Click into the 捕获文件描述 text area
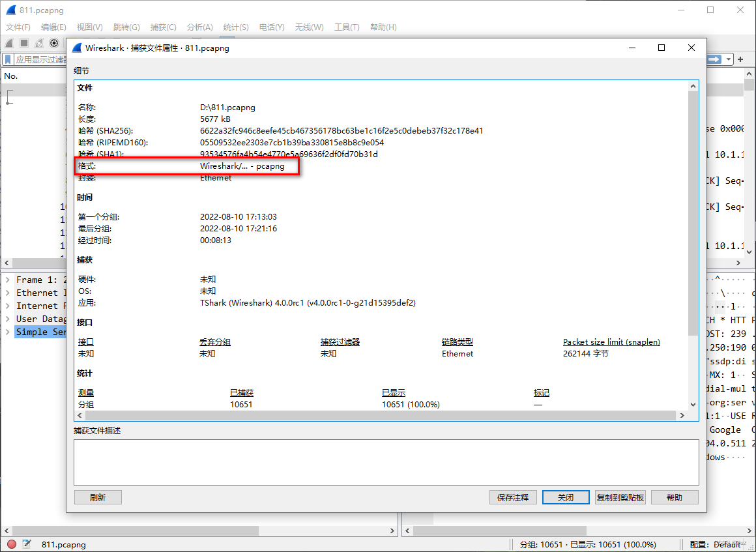756x552 pixels. coord(386,462)
